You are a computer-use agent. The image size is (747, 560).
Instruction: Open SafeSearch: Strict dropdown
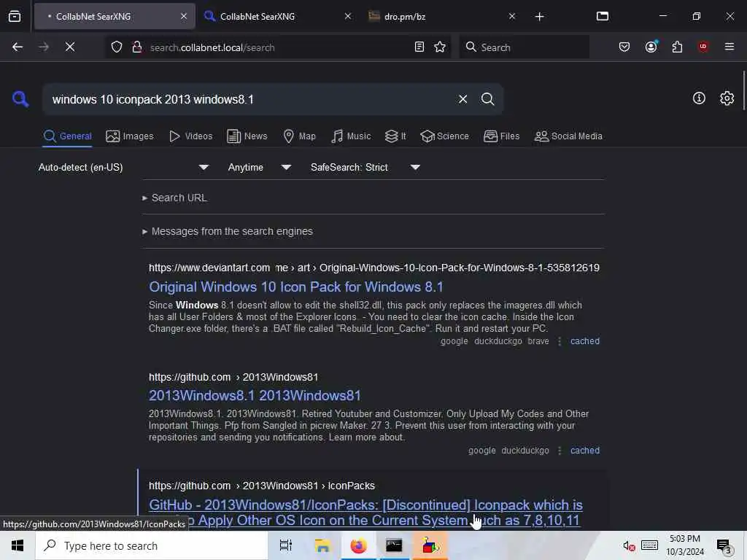coord(365,167)
